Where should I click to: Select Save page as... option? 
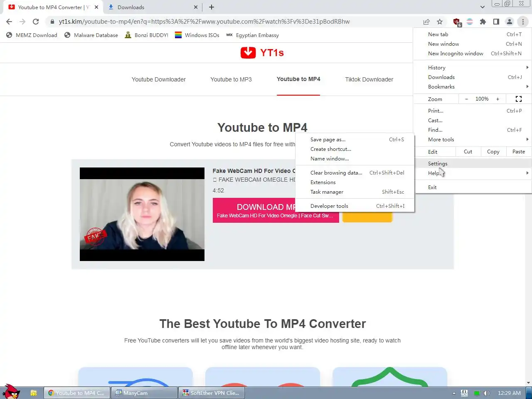coord(355,140)
